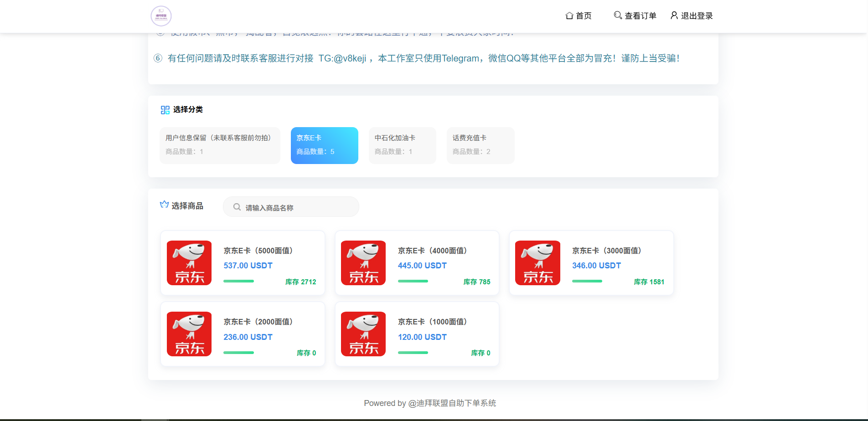868x421 pixels.
Task: Click the 库存 1581 stock label
Action: 649,282
